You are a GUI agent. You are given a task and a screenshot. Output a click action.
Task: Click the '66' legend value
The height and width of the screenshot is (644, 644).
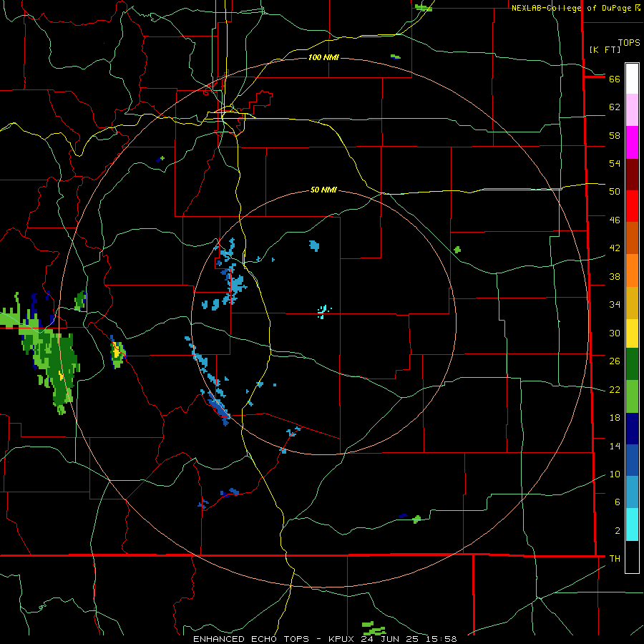click(615, 79)
